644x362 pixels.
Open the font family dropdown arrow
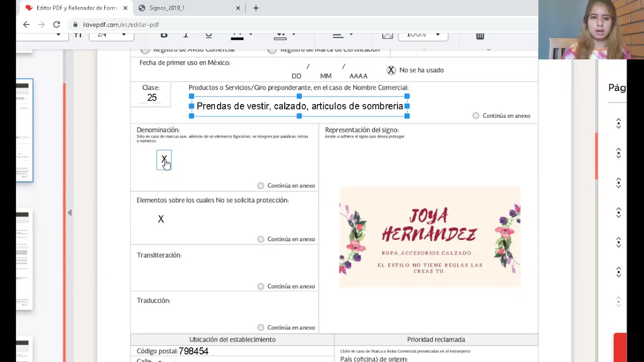[58, 34]
